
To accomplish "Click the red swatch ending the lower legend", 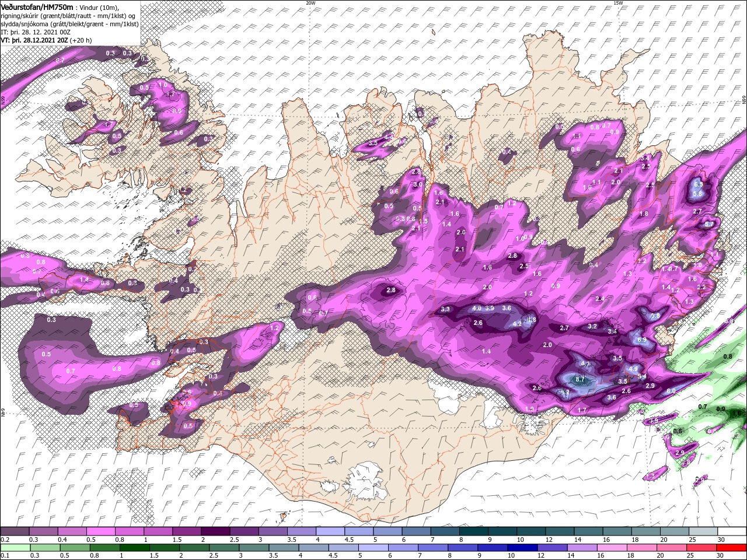I will tap(732, 547).
